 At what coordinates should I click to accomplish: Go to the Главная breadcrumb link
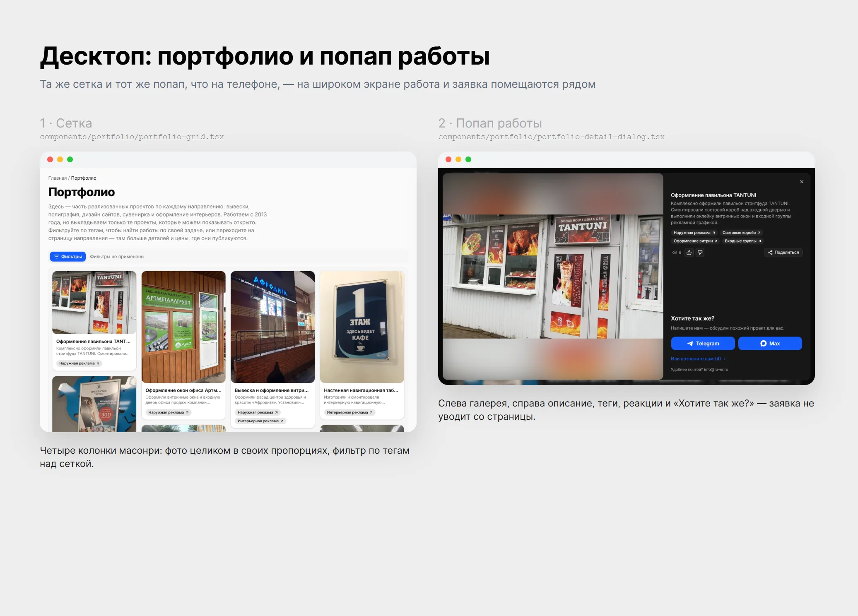pyautogui.click(x=57, y=178)
